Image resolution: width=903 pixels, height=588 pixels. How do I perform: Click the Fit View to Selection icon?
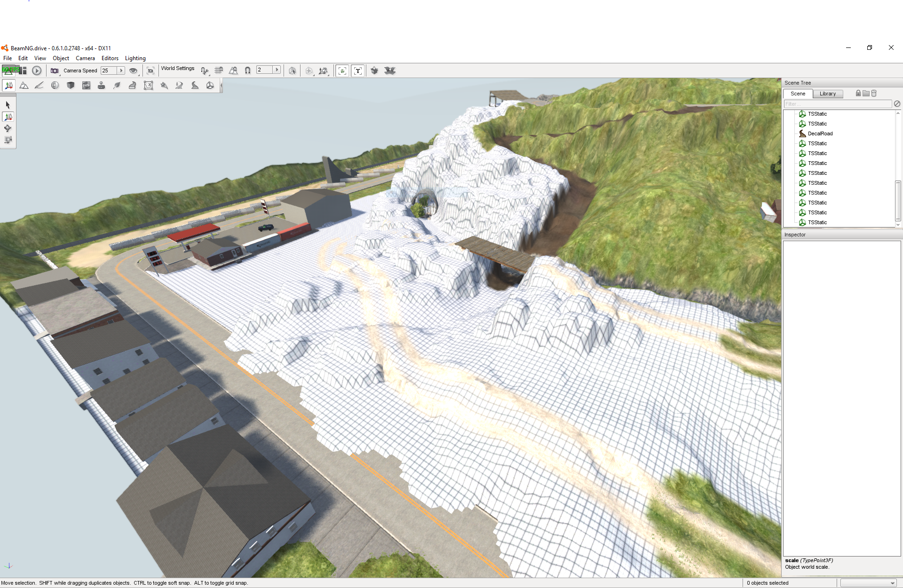[x=150, y=71]
